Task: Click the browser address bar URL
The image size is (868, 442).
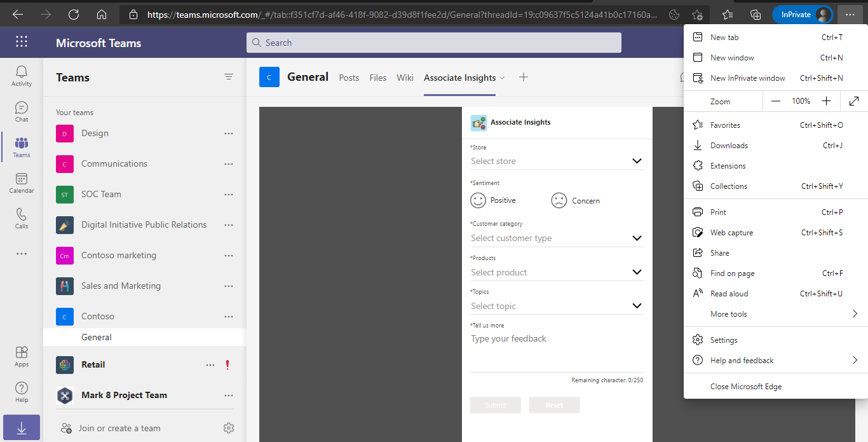Action: (403, 14)
